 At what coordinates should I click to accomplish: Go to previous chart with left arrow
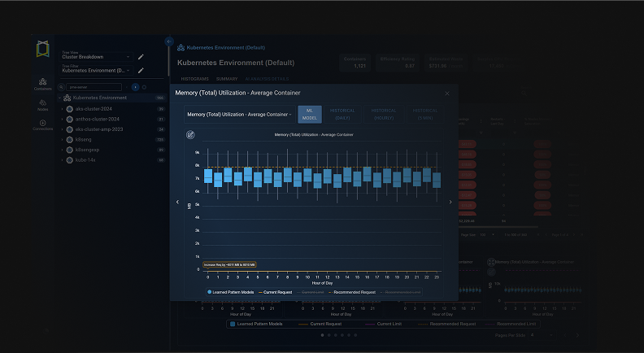(177, 202)
